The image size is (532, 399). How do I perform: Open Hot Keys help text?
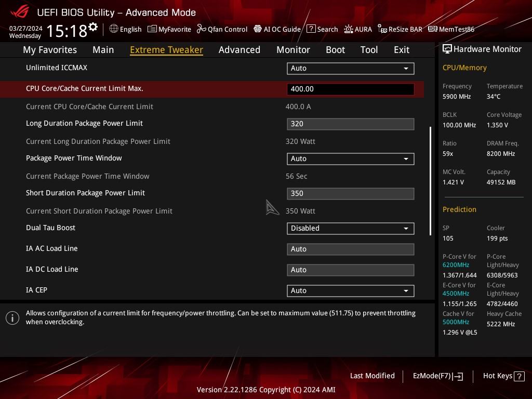tap(497, 376)
